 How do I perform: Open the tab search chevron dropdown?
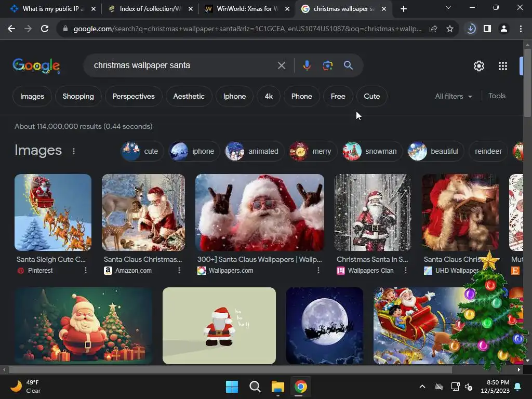pyautogui.click(x=448, y=7)
